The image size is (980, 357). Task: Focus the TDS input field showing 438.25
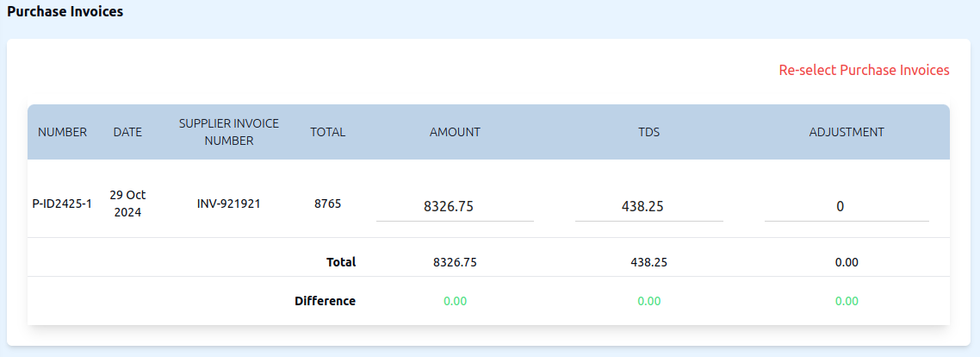pos(648,206)
